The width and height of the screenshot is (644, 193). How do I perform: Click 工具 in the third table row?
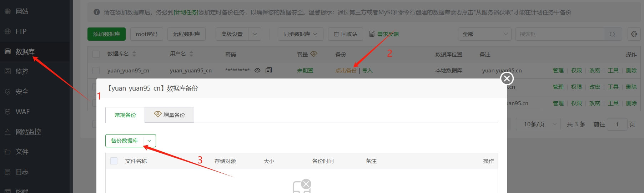(x=613, y=103)
